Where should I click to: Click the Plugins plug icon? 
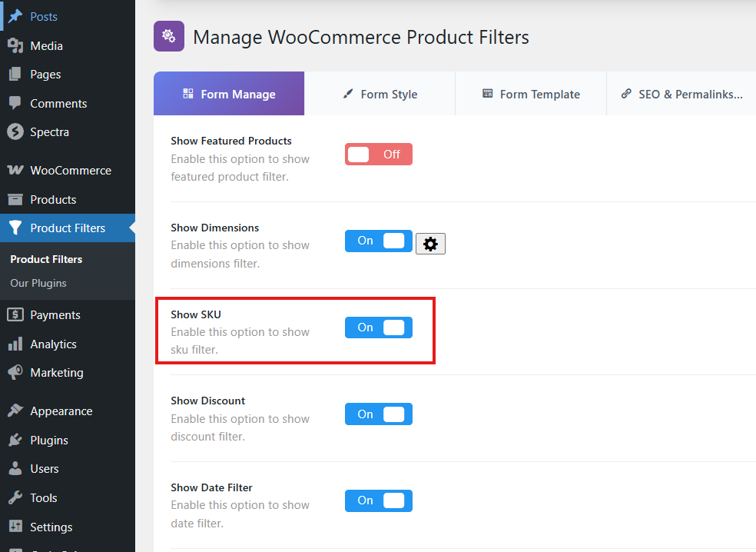tap(15, 440)
